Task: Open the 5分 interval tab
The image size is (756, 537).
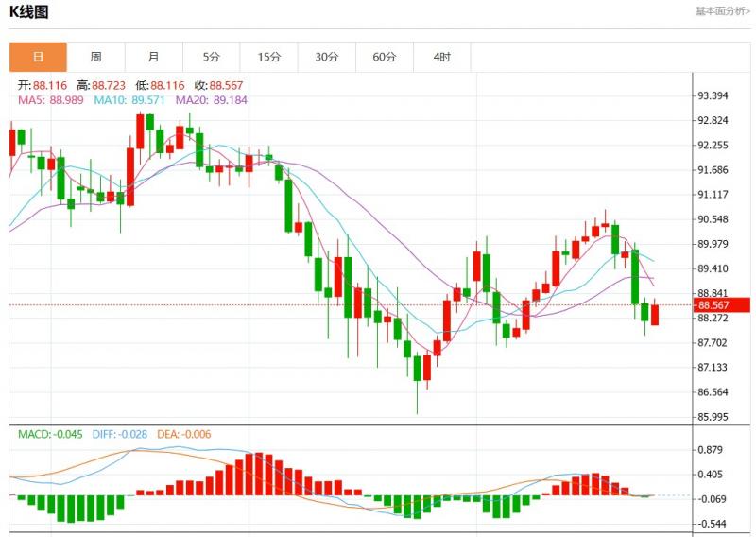Action: (212, 57)
